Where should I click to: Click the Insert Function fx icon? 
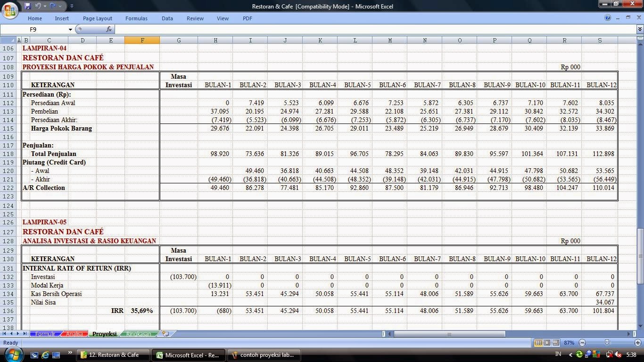click(109, 29)
